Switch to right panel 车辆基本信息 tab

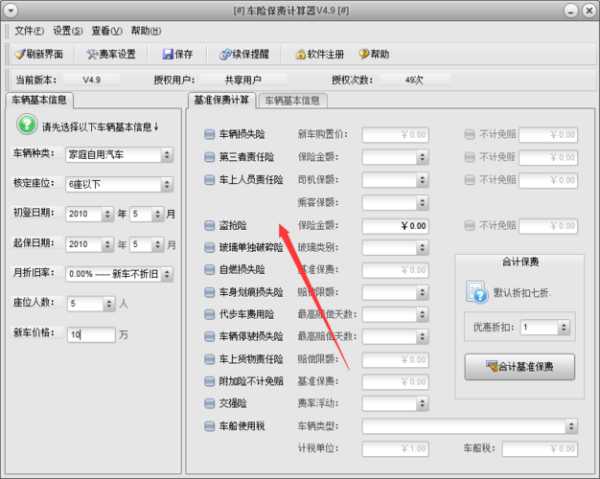tap(292, 100)
